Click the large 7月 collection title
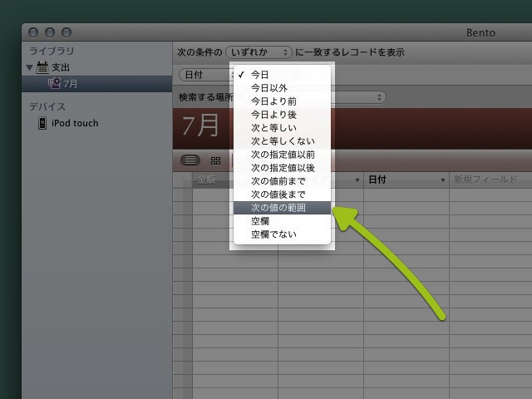 (200, 126)
